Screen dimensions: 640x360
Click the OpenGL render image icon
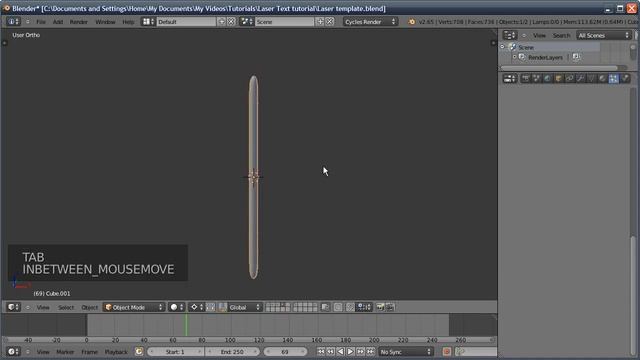coord(380,307)
